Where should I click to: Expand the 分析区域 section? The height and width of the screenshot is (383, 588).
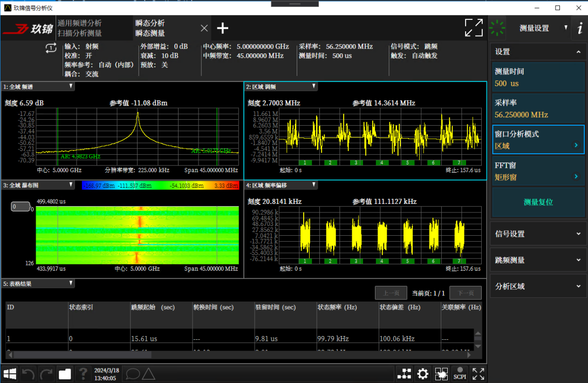pos(538,286)
